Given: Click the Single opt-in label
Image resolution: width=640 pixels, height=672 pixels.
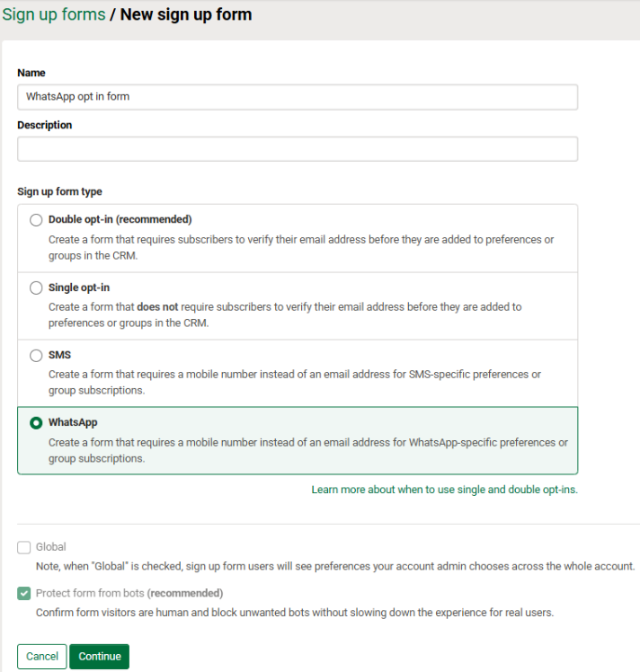Looking at the screenshot, I should 79,287.
